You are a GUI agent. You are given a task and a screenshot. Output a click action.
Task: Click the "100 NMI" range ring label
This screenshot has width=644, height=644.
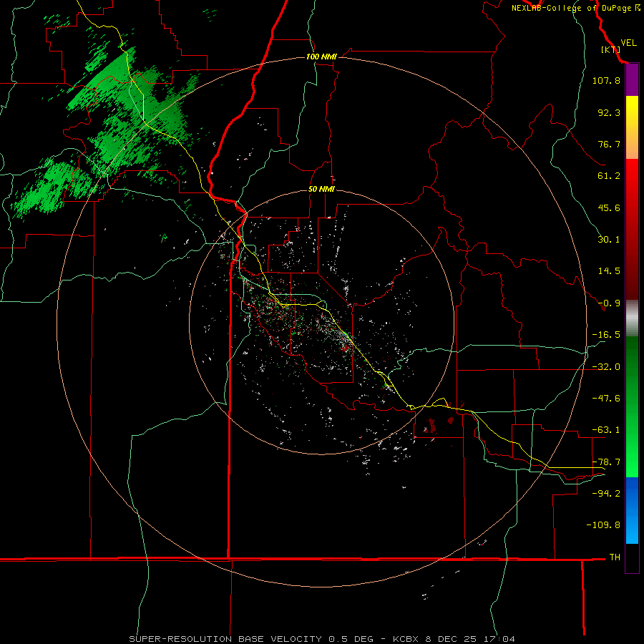321,57
